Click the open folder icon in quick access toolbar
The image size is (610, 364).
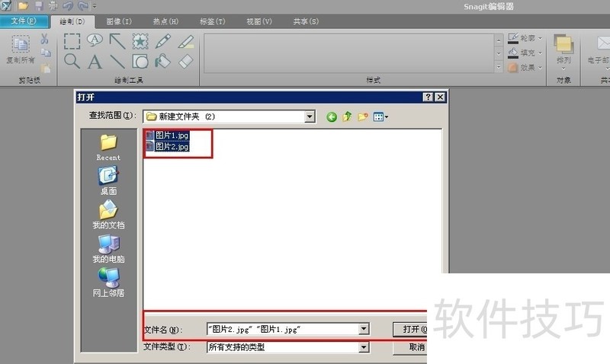23,6
